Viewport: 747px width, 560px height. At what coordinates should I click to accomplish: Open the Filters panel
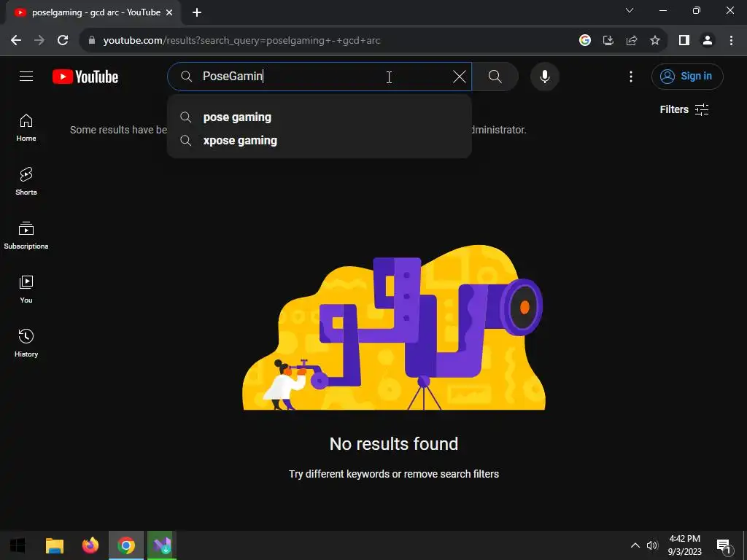pyautogui.click(x=684, y=109)
